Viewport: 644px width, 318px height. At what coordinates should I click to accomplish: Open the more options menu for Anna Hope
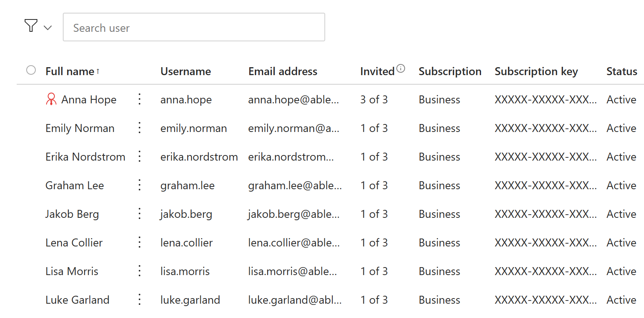coord(140,99)
